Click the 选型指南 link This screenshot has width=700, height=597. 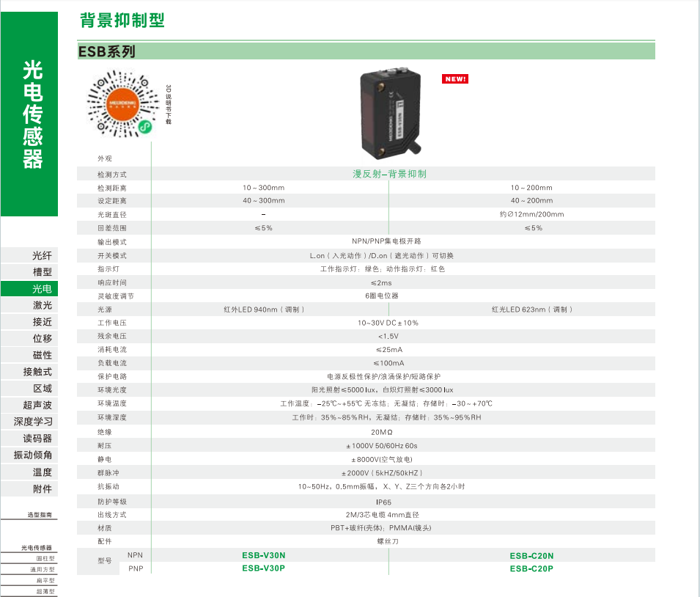[39, 515]
